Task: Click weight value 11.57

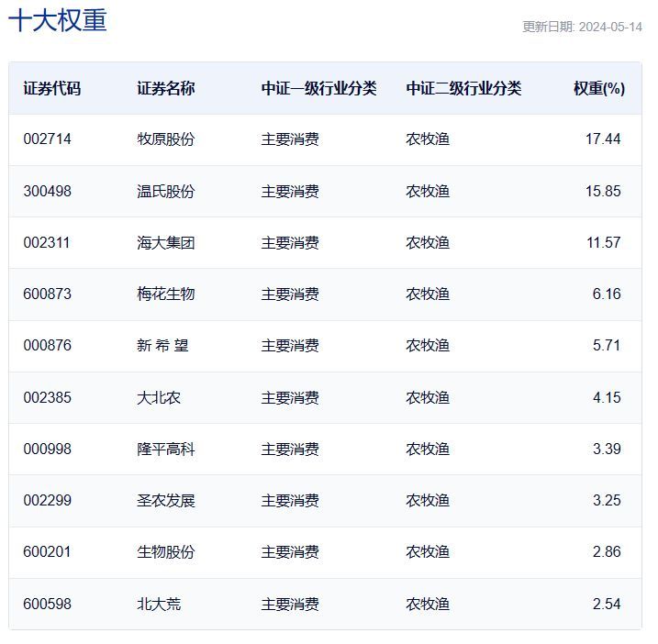Action: [x=604, y=242]
